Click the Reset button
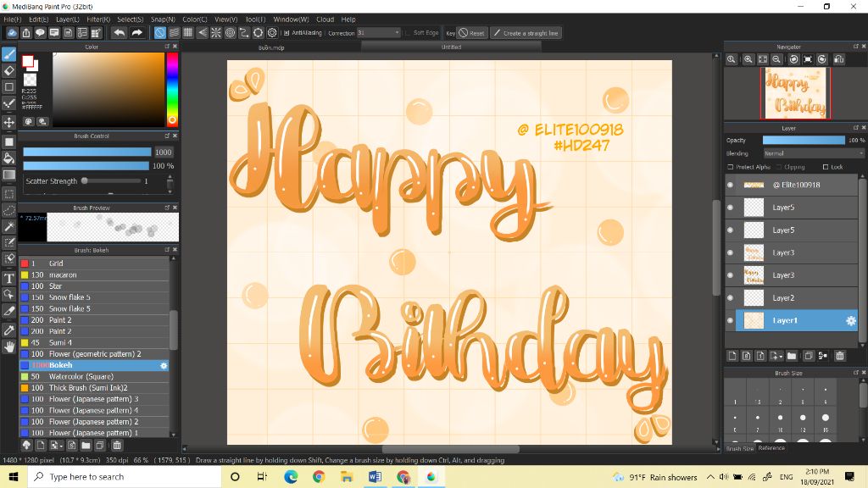This screenshot has height=488, width=868. (x=471, y=33)
